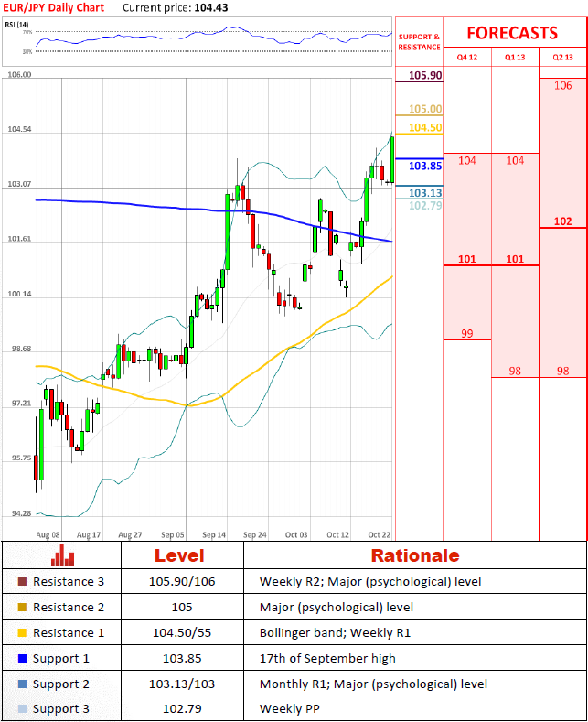Click the 104.50 resistance level label
588x722 pixels.
[x=425, y=128]
